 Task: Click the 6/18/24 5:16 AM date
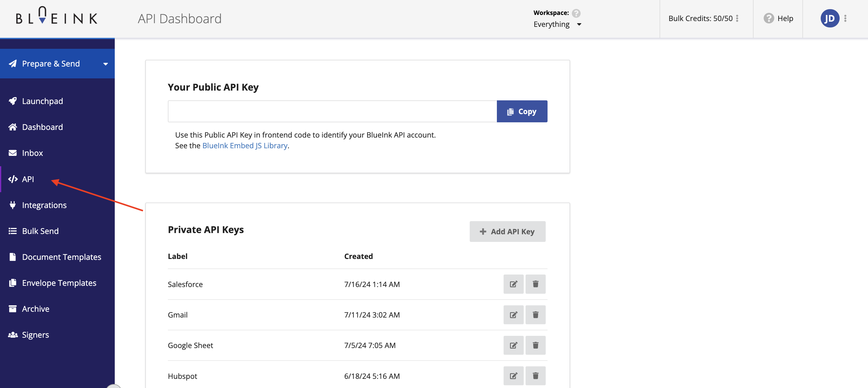372,376
